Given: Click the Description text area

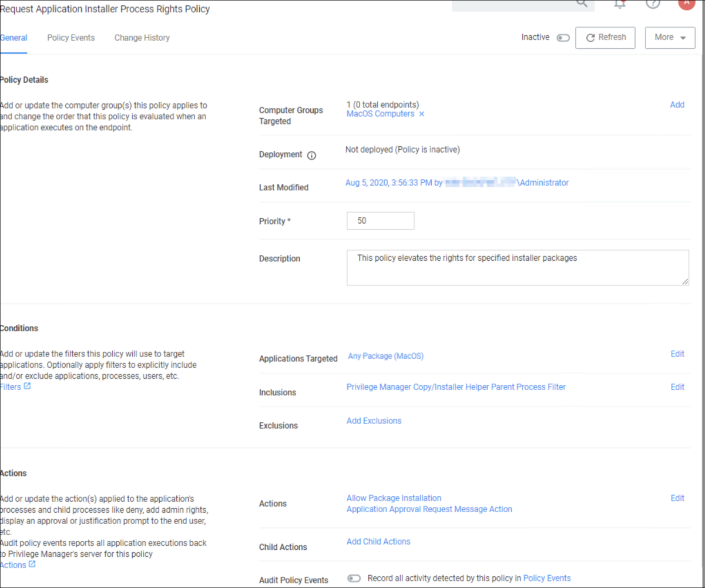Looking at the screenshot, I should click(517, 268).
